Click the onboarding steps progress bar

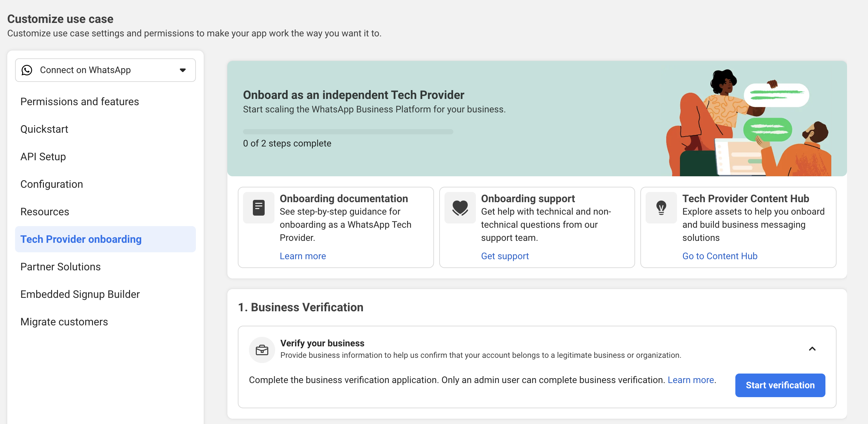click(x=348, y=131)
